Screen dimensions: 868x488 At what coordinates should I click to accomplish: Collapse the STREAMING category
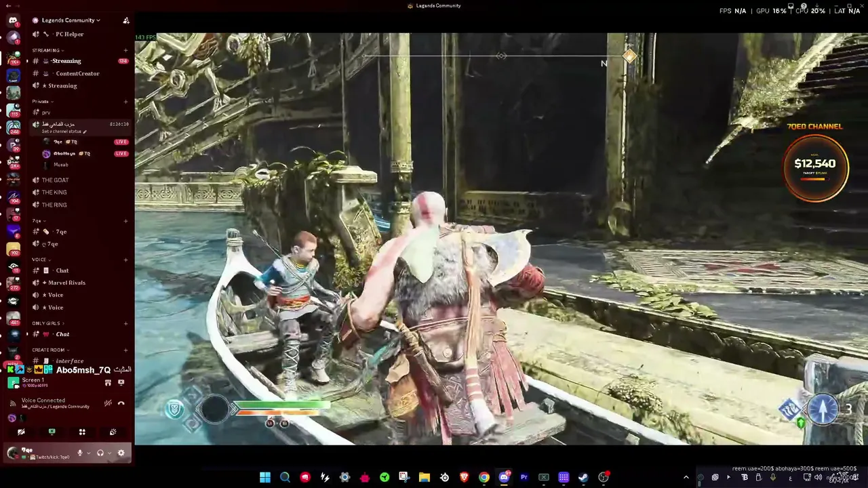47,50
